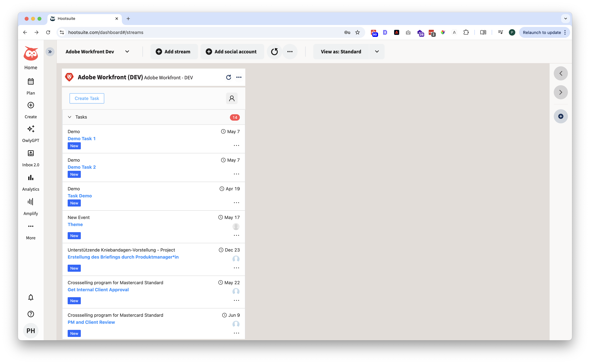Viewport: 590px width, 364px height.
Task: Open options for Get Internal Client Approval
Action: coord(236,300)
